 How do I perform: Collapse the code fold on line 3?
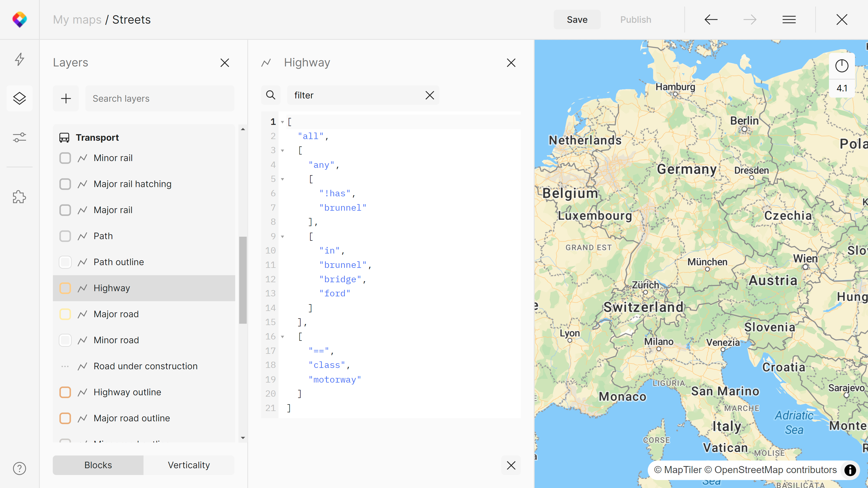[x=283, y=150]
